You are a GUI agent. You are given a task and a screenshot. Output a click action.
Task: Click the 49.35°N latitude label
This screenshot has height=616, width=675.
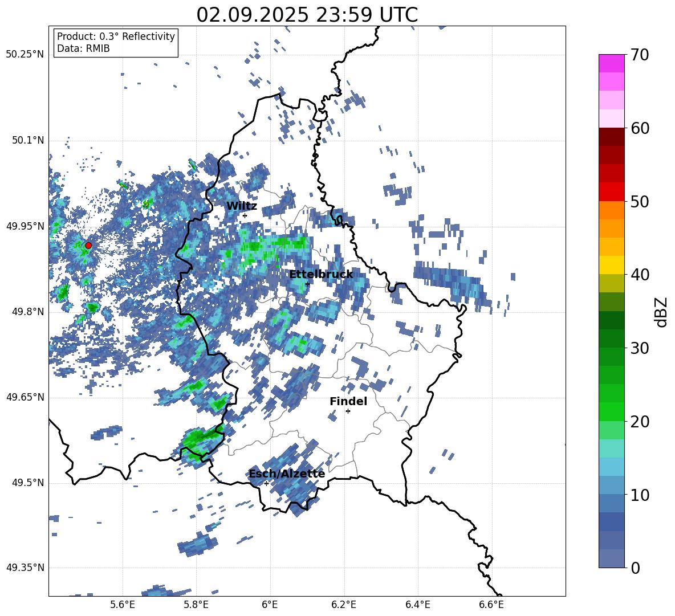click(25, 568)
